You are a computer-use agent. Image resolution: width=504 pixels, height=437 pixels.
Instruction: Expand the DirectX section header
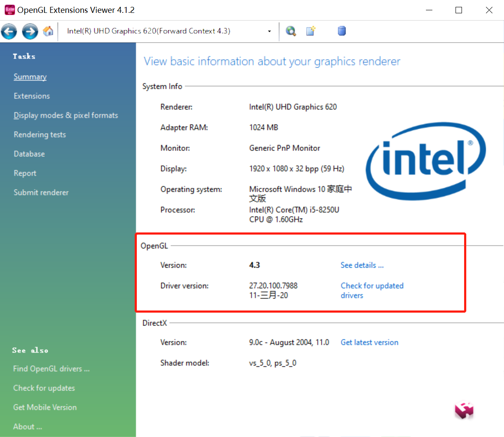[154, 323]
